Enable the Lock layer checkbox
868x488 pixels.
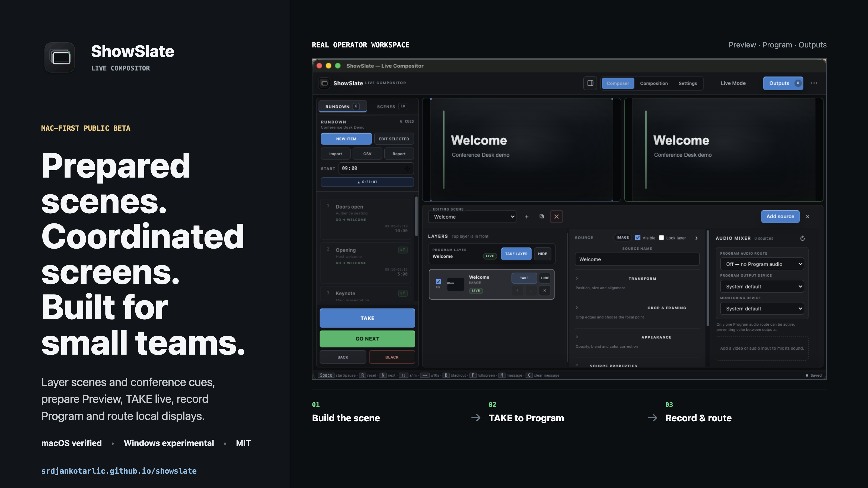tap(662, 238)
